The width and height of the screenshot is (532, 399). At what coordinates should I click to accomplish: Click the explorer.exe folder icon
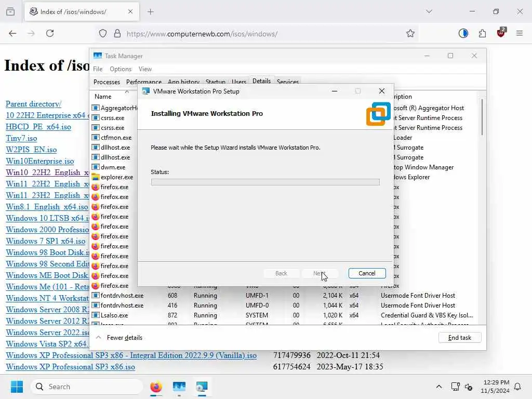coord(96,177)
